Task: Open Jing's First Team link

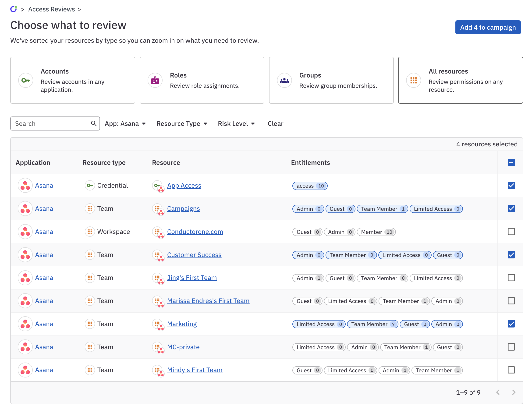Action: point(192,278)
